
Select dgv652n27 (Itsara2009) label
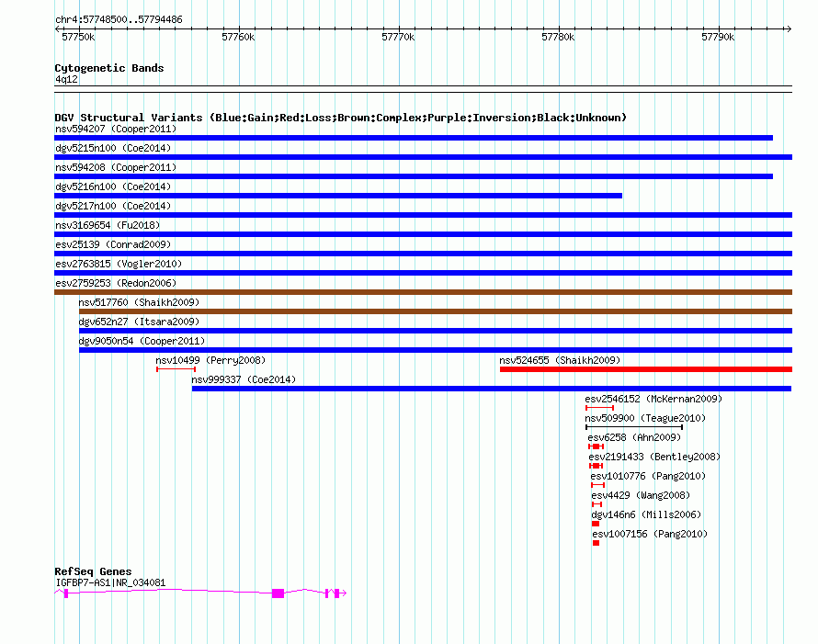point(139,322)
